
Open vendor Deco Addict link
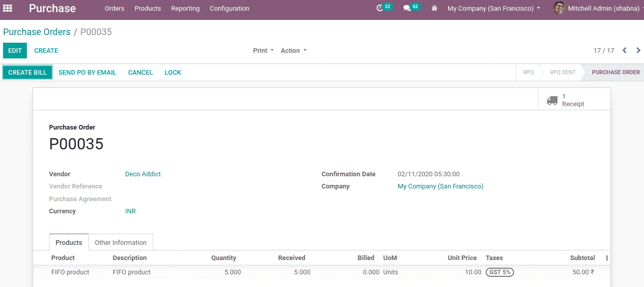point(143,174)
